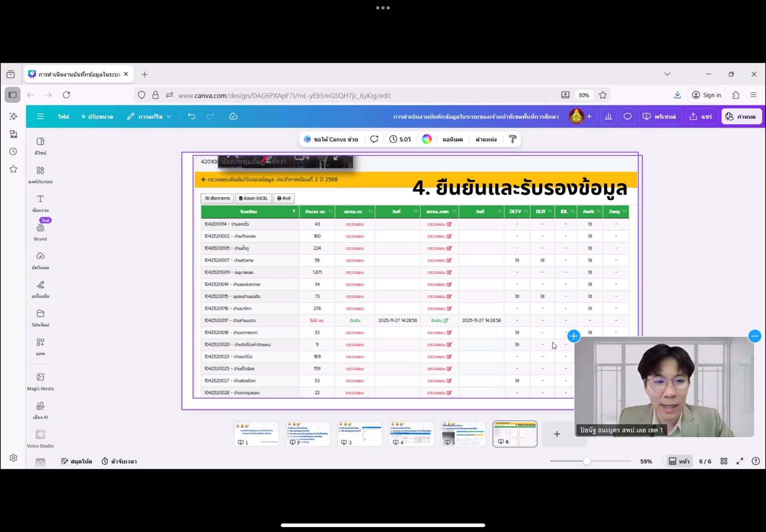Toggle the browser sidebar panel
This screenshot has width=766, height=532.
pos(12,95)
